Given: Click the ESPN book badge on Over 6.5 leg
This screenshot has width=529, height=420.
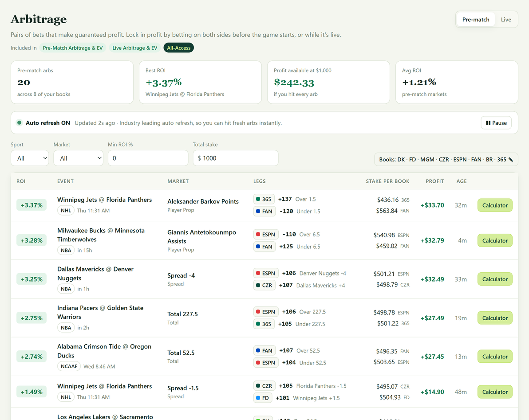Looking at the screenshot, I should pyautogui.click(x=266, y=235).
